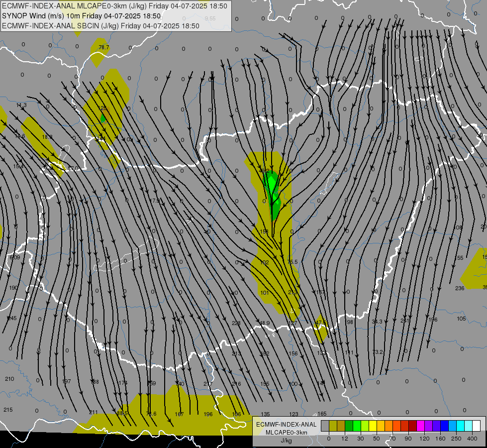Click the map value 167

point(179,414)
